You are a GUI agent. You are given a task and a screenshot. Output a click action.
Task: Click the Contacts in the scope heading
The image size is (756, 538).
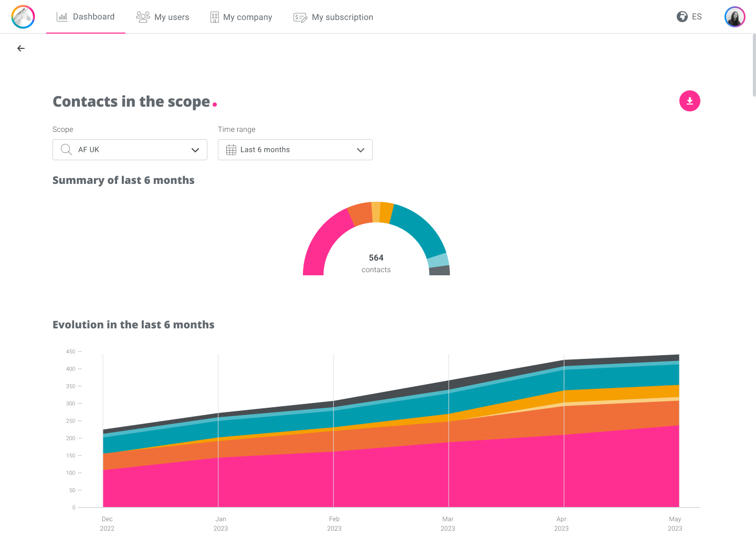pyautogui.click(x=135, y=101)
